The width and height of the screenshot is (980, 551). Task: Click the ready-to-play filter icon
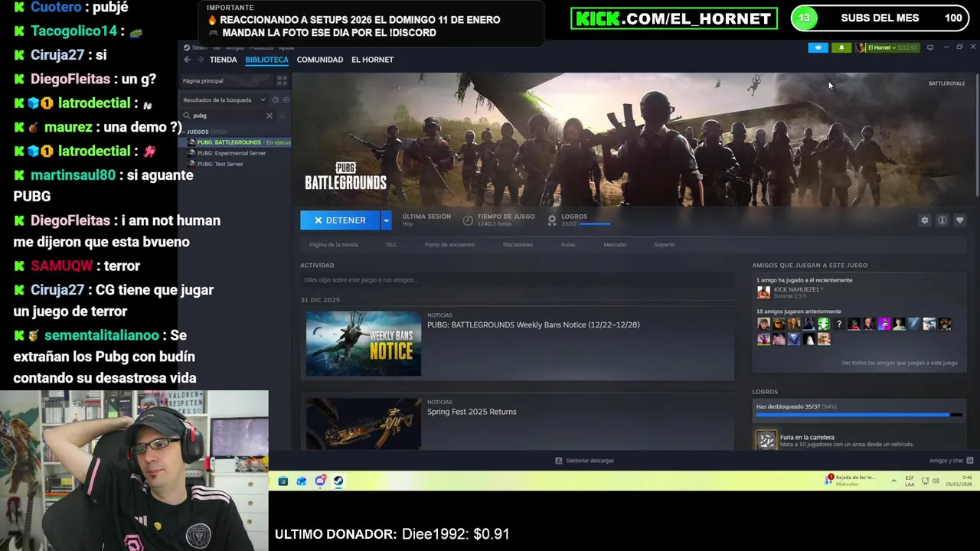click(286, 100)
